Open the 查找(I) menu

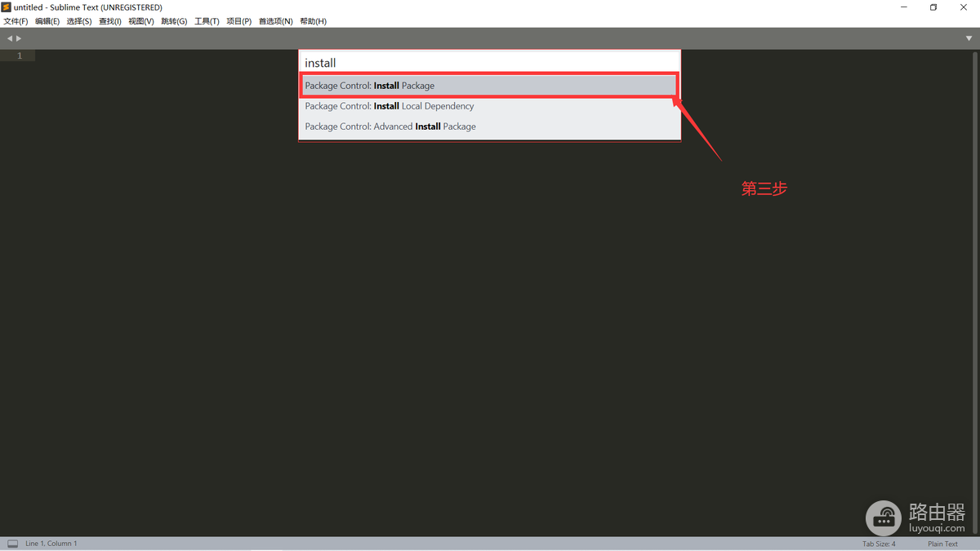coord(110,21)
